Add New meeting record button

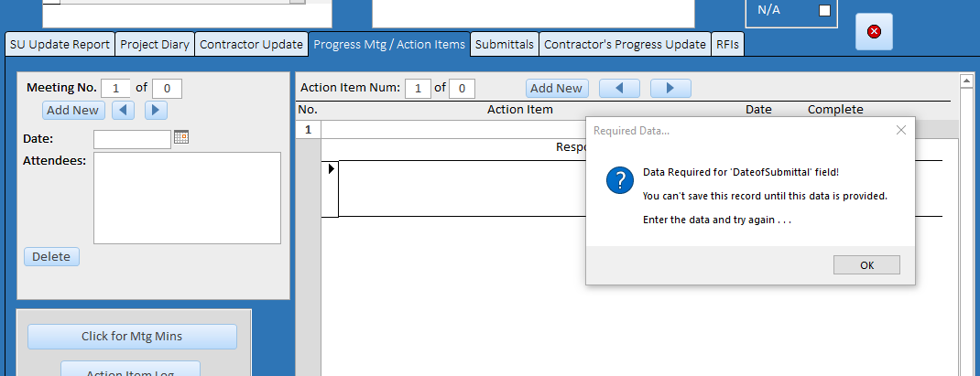pos(72,111)
